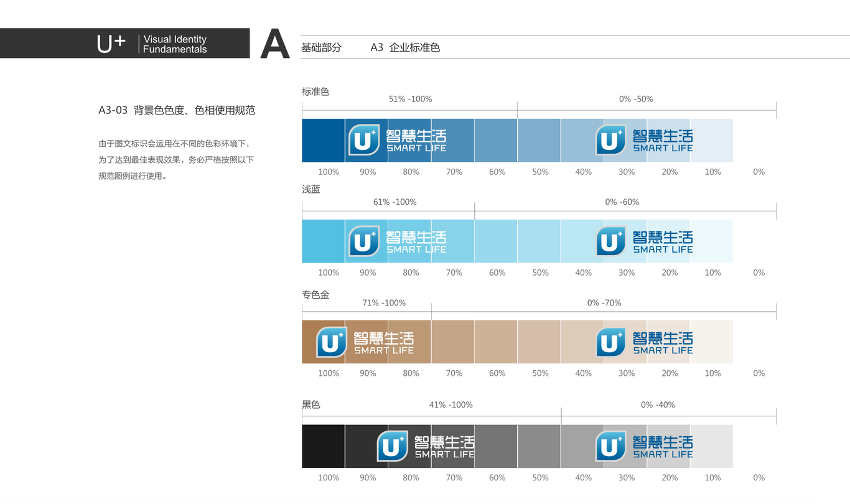850x504 pixels.
Task: Pick the 100% swatch in the 浅蓝 row
Action: (x=324, y=241)
